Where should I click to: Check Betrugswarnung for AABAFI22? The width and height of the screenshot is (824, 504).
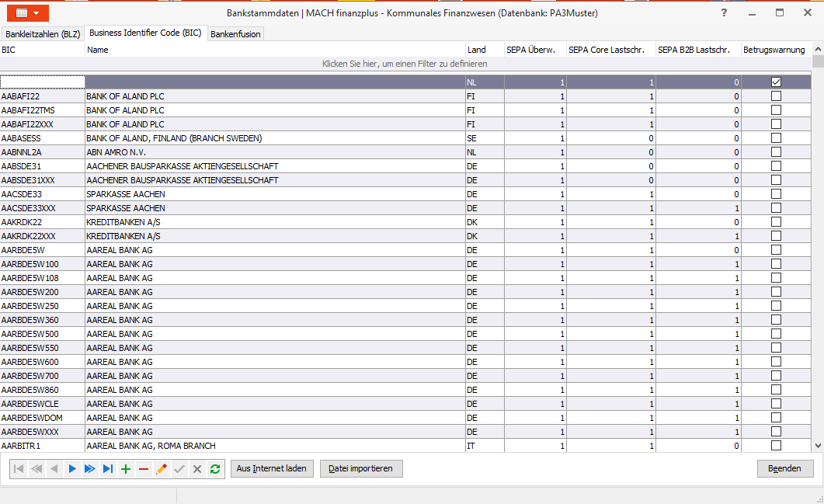(776, 96)
